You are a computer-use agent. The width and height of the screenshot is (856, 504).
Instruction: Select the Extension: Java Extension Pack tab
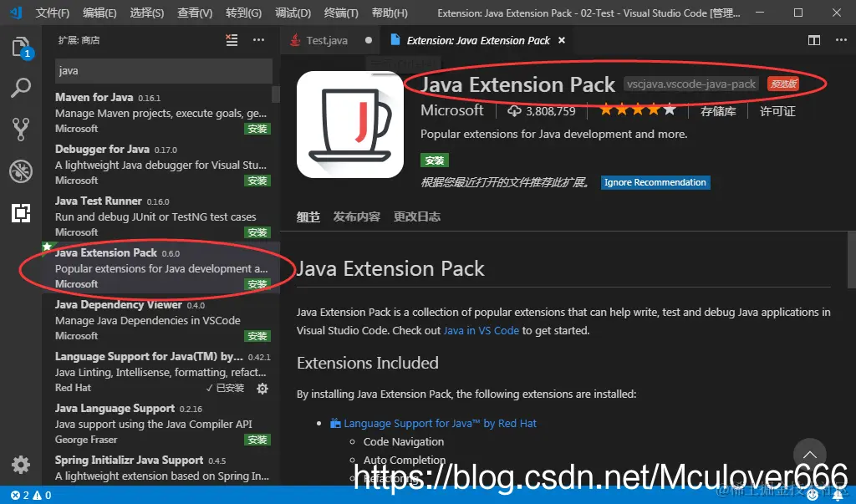click(x=478, y=40)
